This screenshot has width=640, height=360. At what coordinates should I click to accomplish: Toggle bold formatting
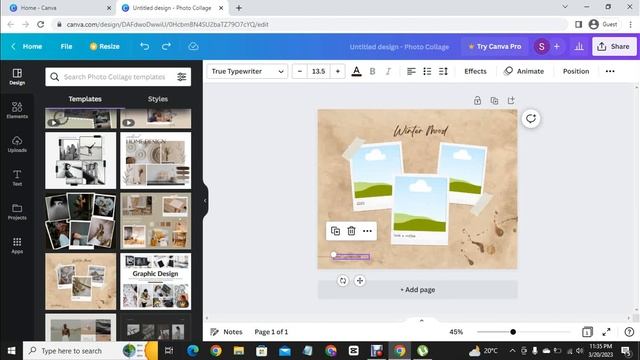372,71
